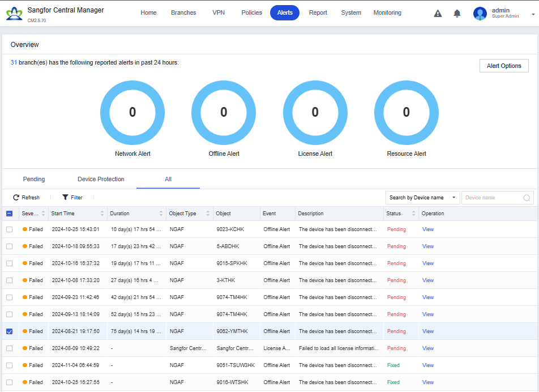Sort by the Start Time column arrows
539x392 pixels.
pos(102,214)
